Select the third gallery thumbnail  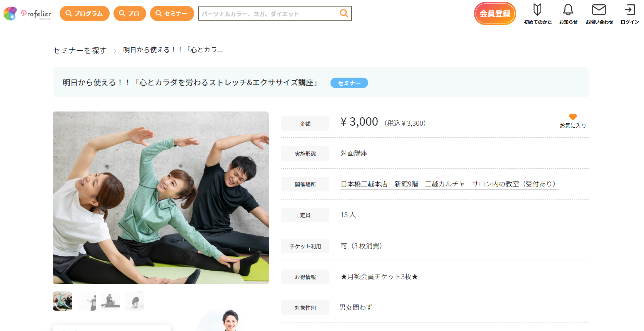pos(110,301)
